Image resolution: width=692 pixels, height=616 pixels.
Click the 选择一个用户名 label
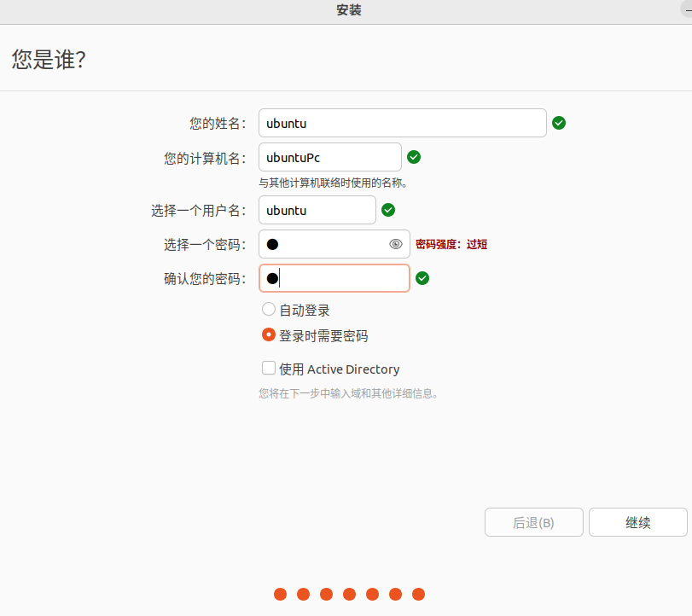(x=199, y=211)
